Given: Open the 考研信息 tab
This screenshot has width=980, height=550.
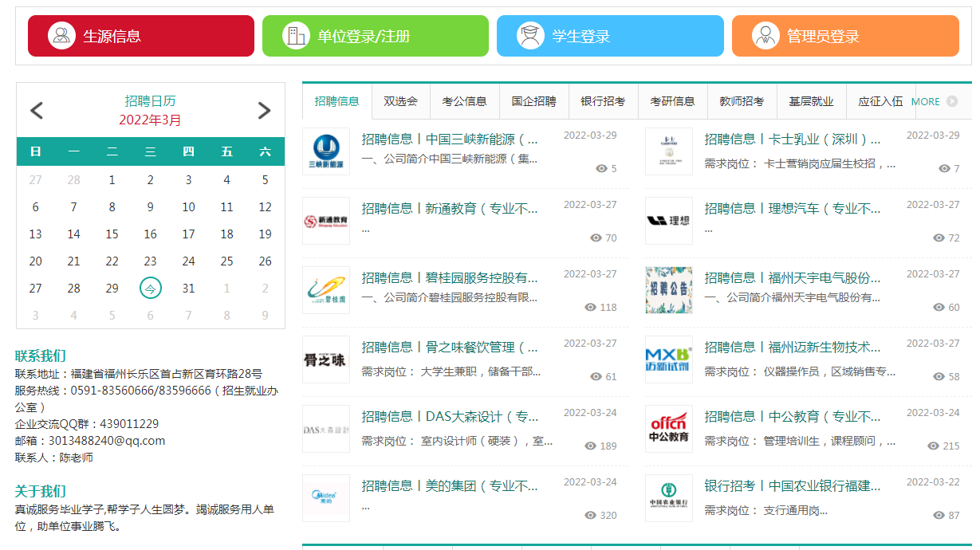Looking at the screenshot, I should pos(672,101).
